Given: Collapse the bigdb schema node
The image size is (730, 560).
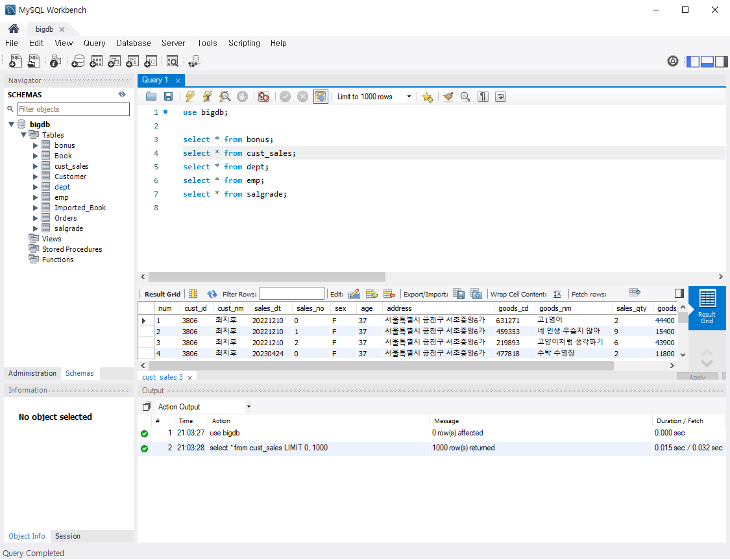Looking at the screenshot, I should [12, 125].
